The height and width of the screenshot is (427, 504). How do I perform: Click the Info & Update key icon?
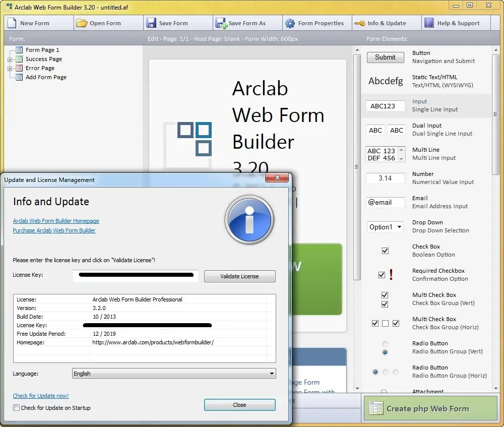(x=360, y=23)
